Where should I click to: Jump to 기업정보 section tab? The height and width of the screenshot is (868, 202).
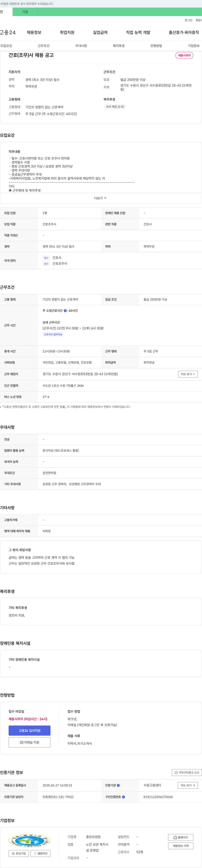coord(194,46)
